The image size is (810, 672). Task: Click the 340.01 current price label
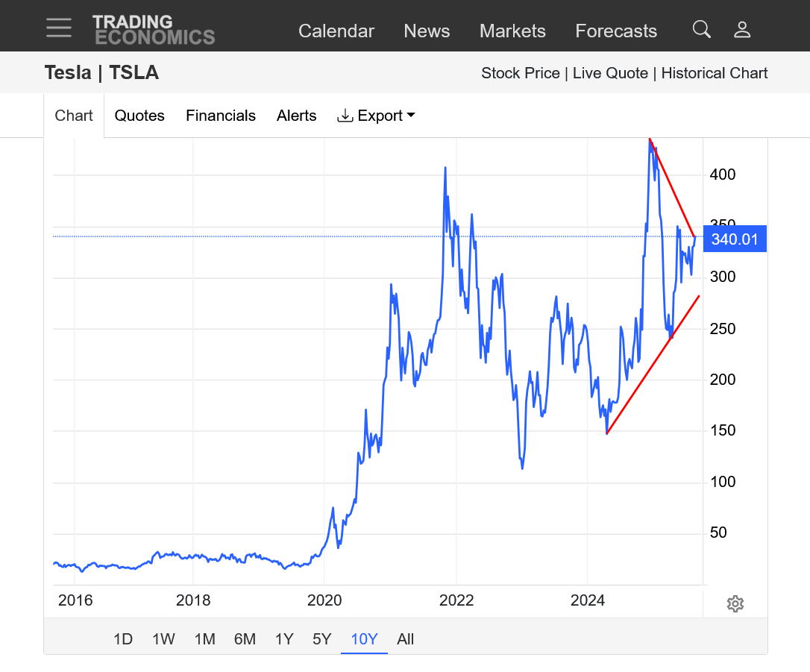click(735, 239)
